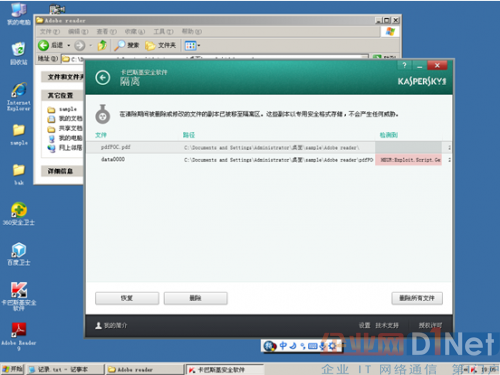Click My profile link in Kaspersky footer
500x375 pixels.
(115, 325)
